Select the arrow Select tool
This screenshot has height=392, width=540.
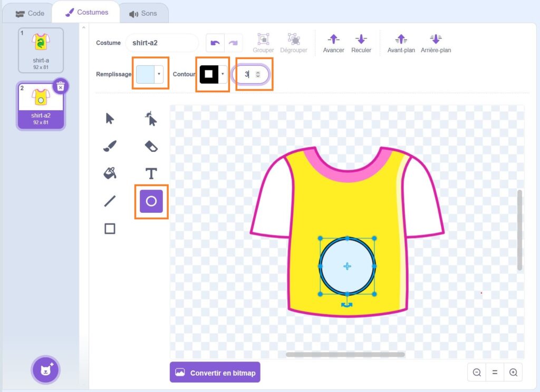[110, 119]
